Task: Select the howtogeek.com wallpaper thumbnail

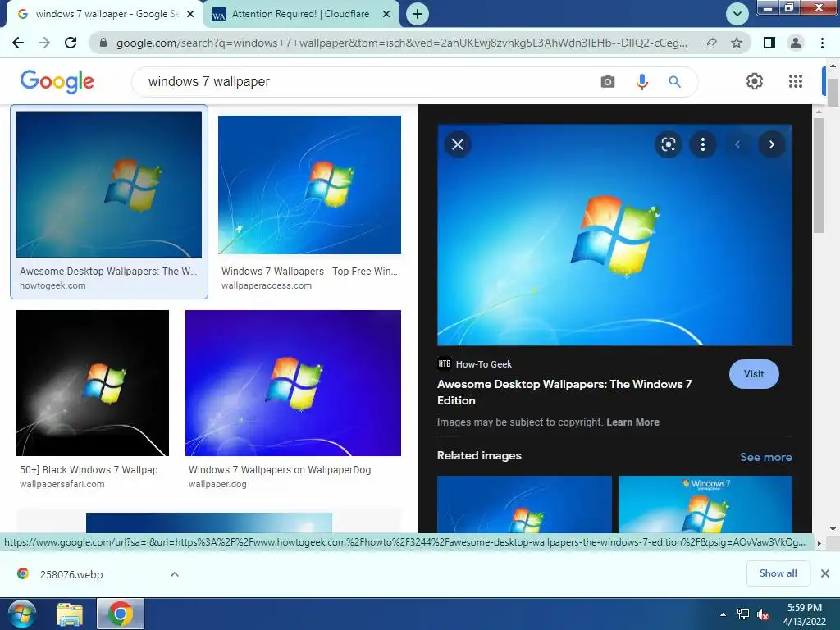Action: [x=109, y=185]
